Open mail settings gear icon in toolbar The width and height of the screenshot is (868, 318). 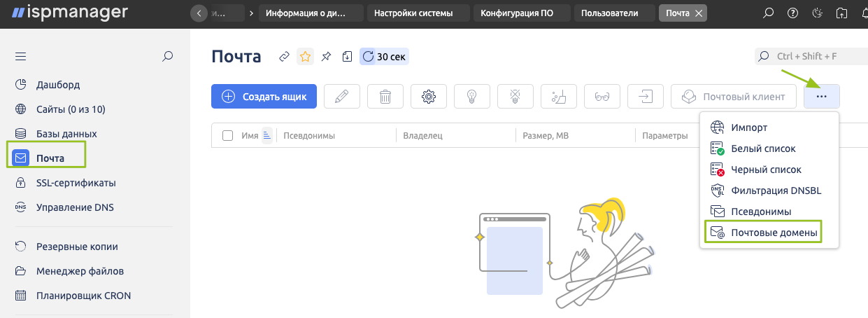[x=429, y=97]
